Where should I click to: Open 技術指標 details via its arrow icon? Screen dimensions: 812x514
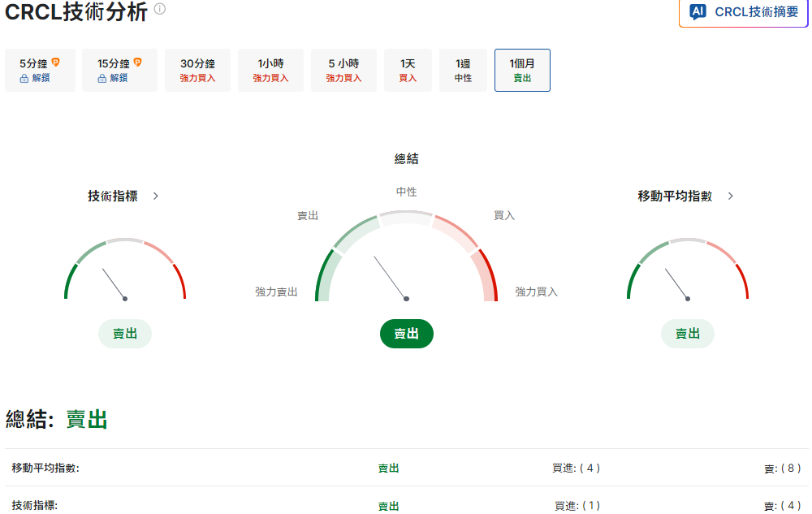click(156, 196)
